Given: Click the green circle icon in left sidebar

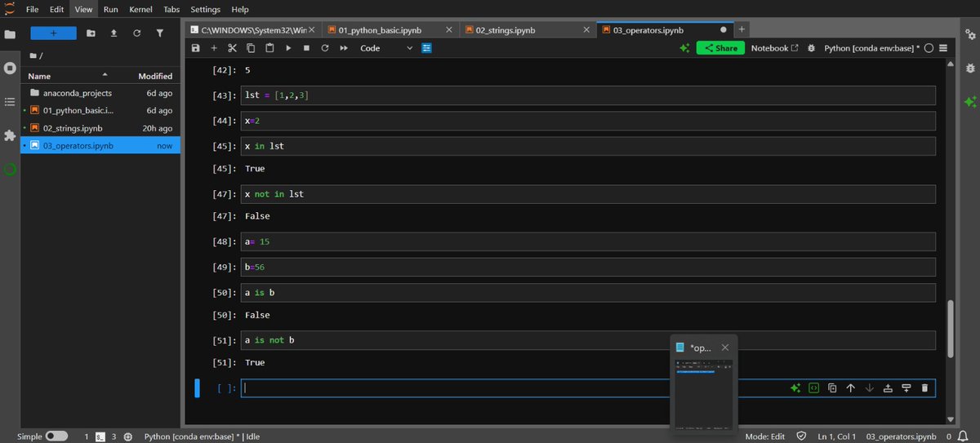Looking at the screenshot, I should (x=10, y=170).
